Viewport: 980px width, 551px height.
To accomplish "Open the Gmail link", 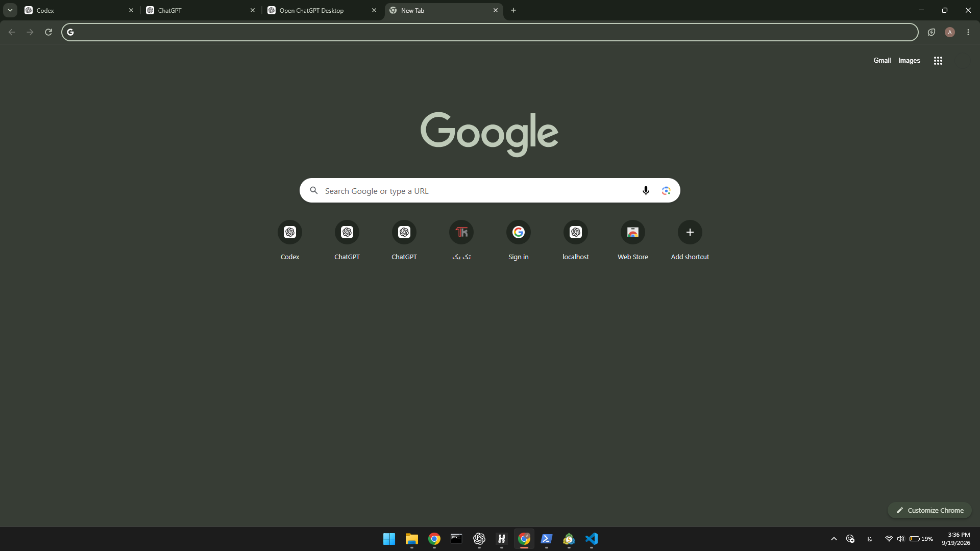I will coord(882,60).
